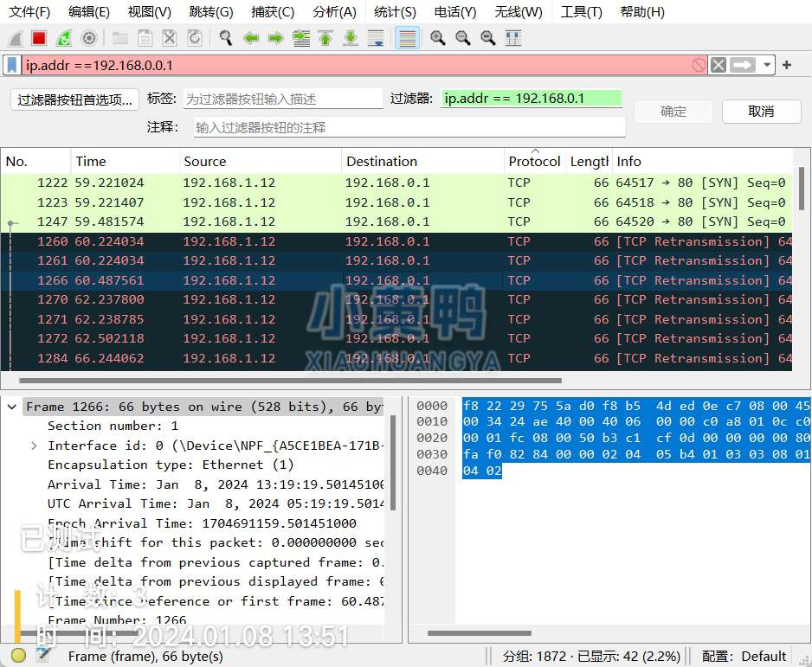Sort by the Source column header
Viewport: 812px width, 667px height.
[260, 162]
